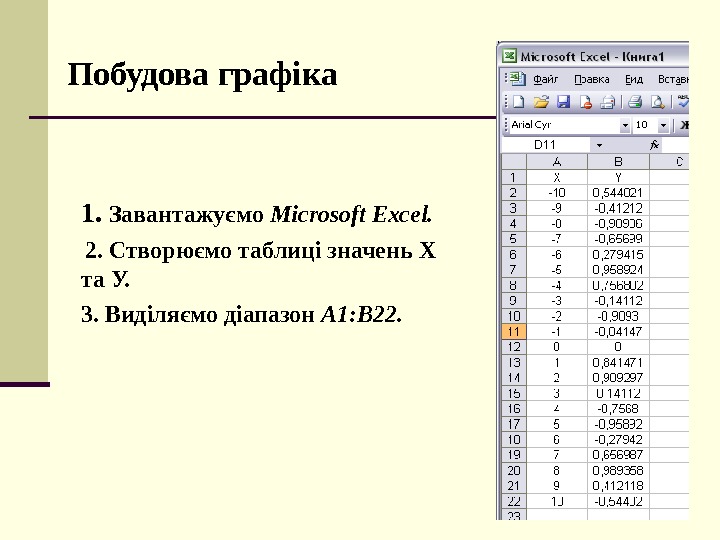The width and height of the screenshot is (720, 540).
Task: Select column header C
Action: (669, 162)
